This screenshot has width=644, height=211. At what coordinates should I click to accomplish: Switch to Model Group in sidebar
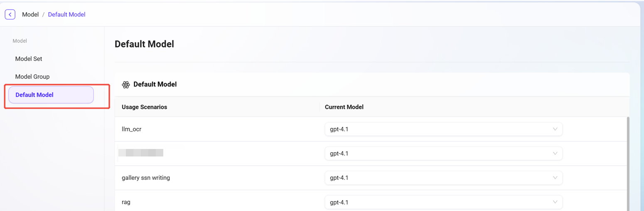[x=32, y=77]
